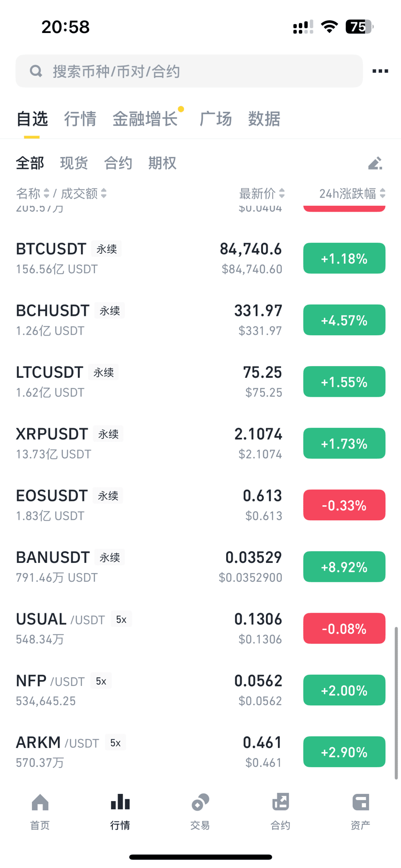Open the 交易 trade icon in bottom bar
The width and height of the screenshot is (401, 868).
point(200,803)
